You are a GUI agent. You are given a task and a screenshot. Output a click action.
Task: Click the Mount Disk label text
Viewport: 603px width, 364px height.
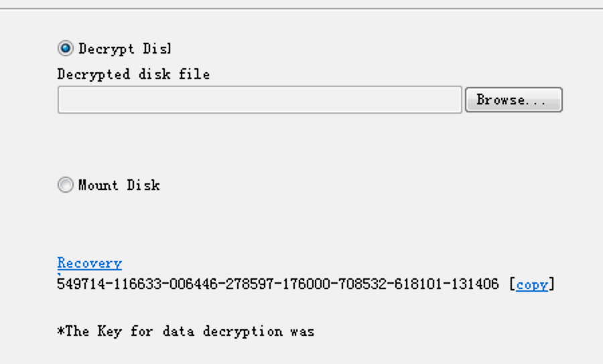[119, 185]
